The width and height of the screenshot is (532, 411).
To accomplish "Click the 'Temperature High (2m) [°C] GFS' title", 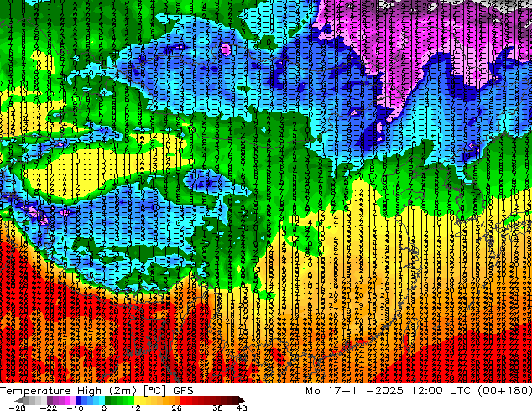I will 96,391.
